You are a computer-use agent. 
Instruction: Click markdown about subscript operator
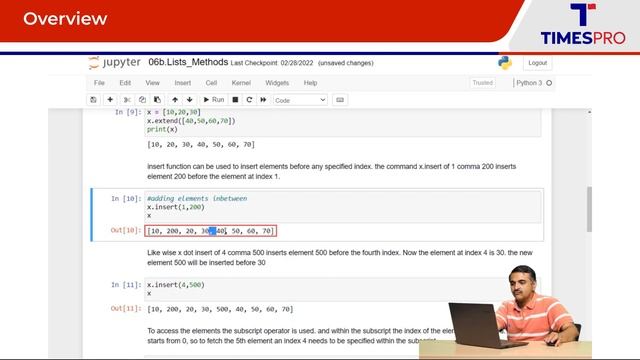click(x=300, y=336)
